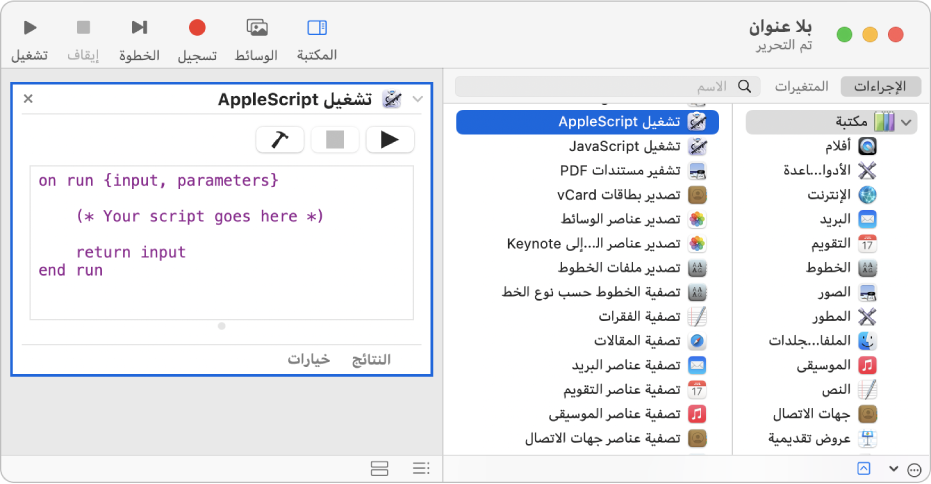Open خيارات (Options) in the action pane
The width and height of the screenshot is (931, 484).
pyautogui.click(x=309, y=359)
